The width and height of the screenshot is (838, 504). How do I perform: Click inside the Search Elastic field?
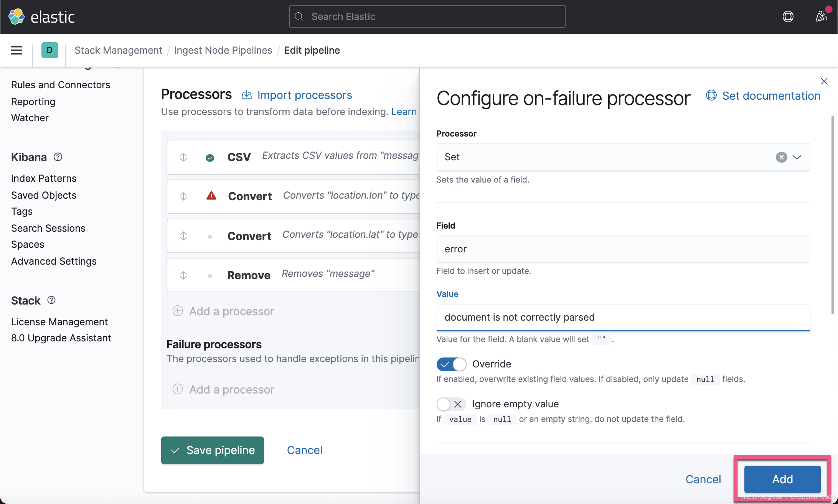tap(427, 16)
